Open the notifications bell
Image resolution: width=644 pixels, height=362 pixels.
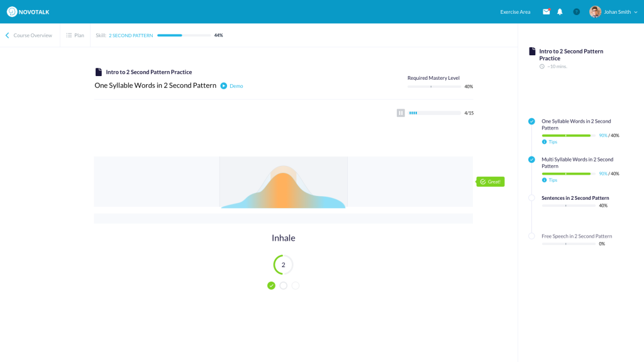[560, 11]
